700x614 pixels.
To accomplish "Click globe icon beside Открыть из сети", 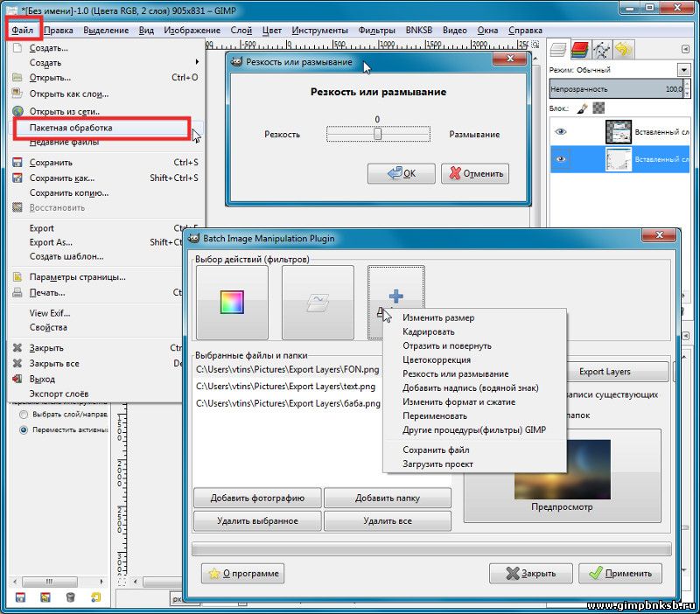I will click(x=17, y=111).
